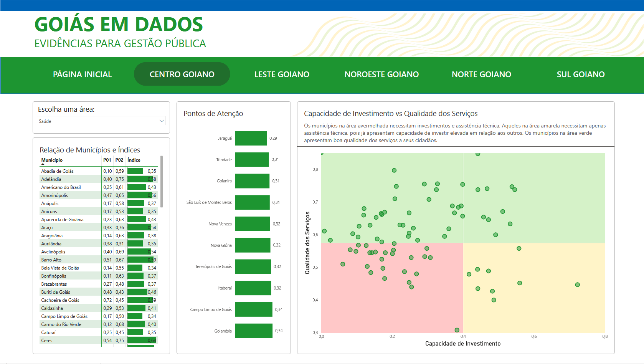Sort table by Índice column header
This screenshot has width=644, height=364.
tap(134, 160)
